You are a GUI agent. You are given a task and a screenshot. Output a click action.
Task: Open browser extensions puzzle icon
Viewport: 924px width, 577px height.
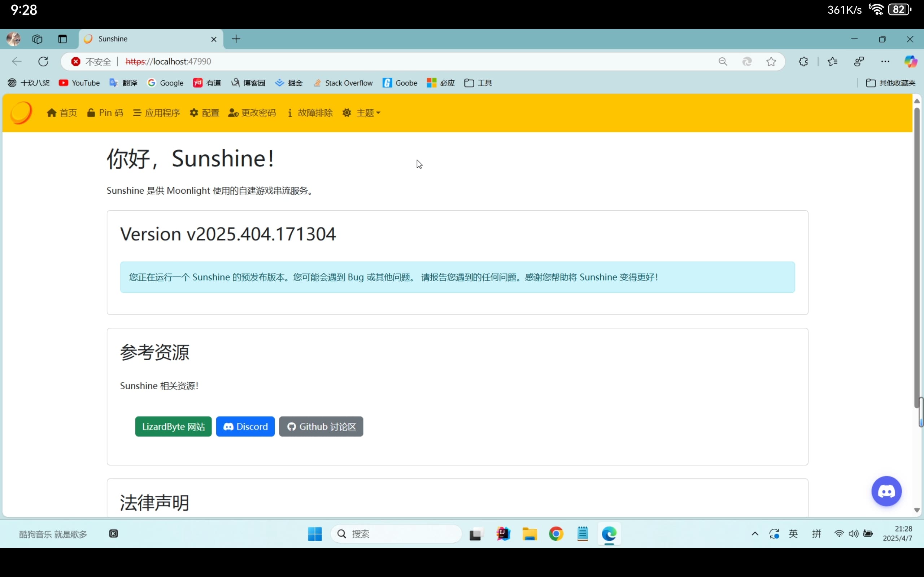[x=803, y=61]
